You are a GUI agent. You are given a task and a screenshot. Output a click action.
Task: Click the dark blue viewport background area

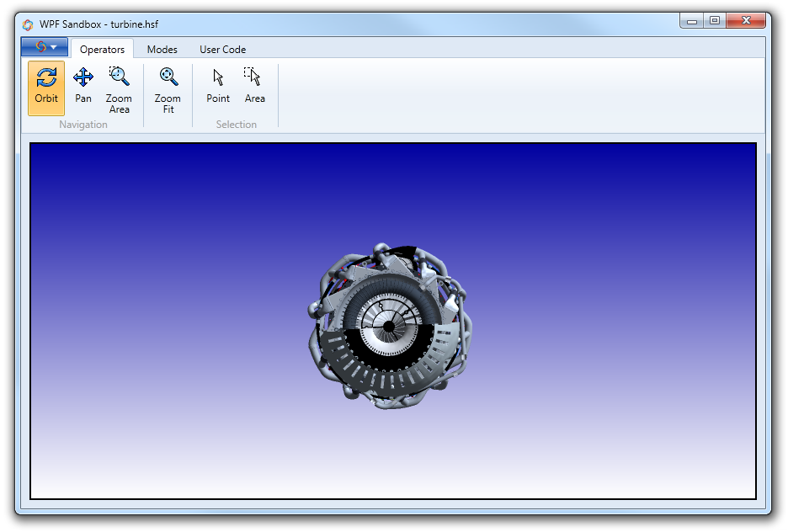pyautogui.click(x=168, y=194)
